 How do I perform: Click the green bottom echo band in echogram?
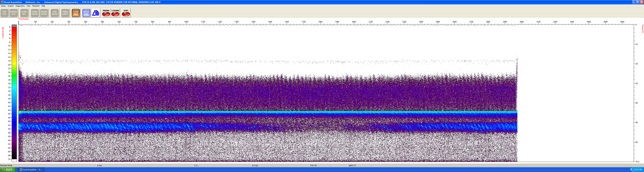tap(268, 112)
